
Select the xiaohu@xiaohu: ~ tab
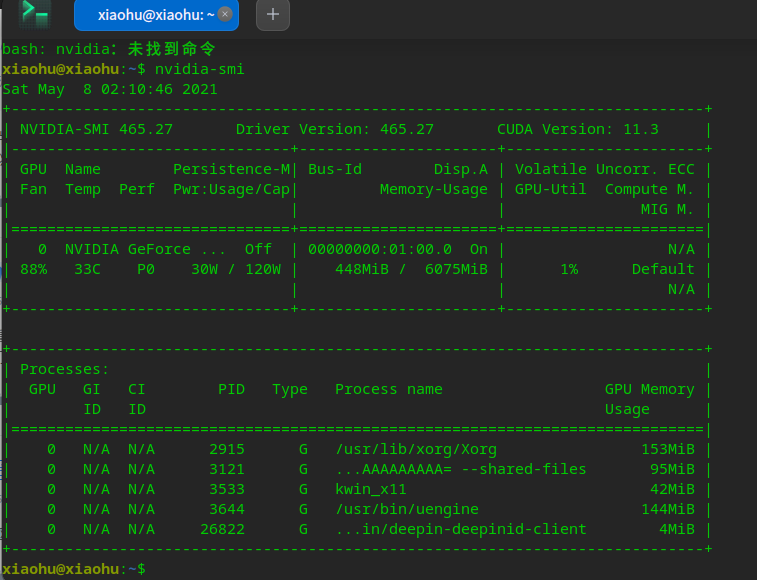point(150,14)
